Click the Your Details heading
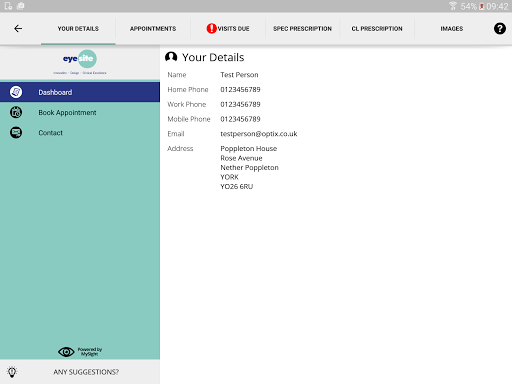512x384 pixels. coord(213,57)
